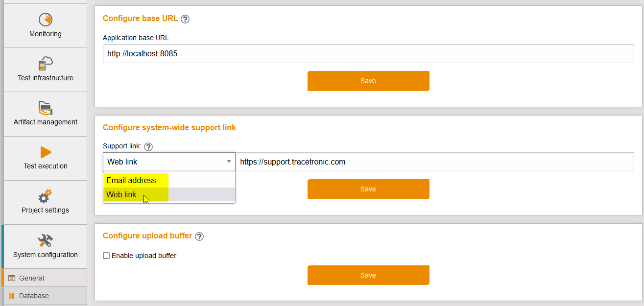The image size is (644, 306).
Task: Open the Configure upload buffer help icon
Action: [199, 236]
